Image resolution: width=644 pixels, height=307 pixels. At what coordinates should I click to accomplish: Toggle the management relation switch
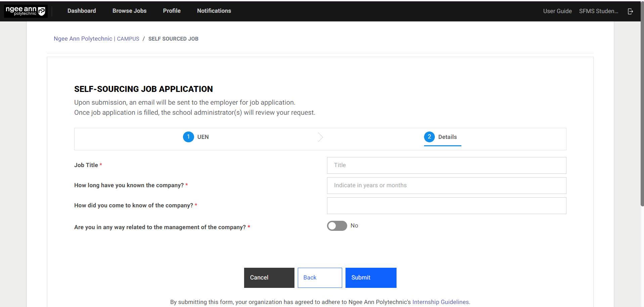click(x=337, y=226)
